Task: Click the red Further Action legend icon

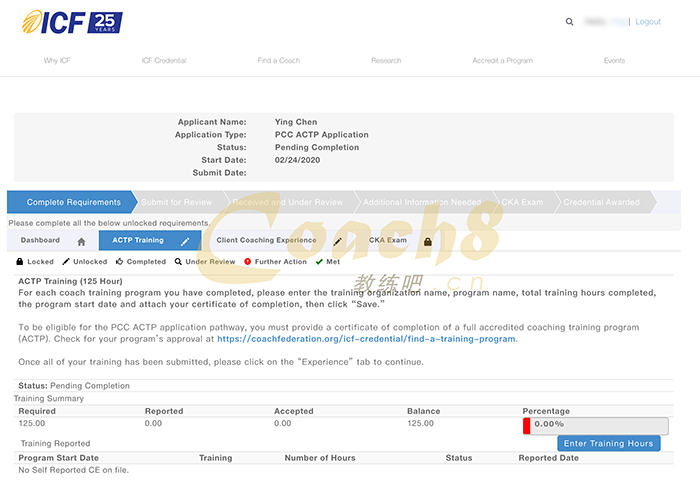Action: (247, 262)
